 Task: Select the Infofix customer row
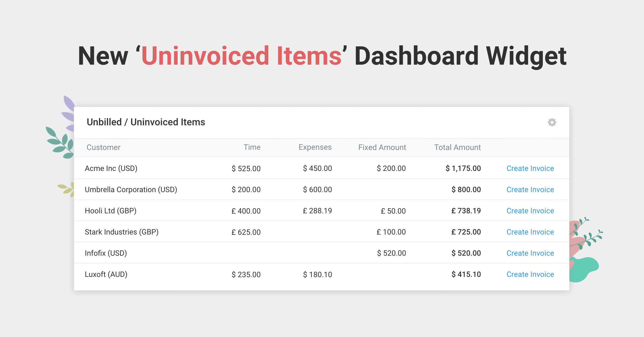[x=106, y=253]
